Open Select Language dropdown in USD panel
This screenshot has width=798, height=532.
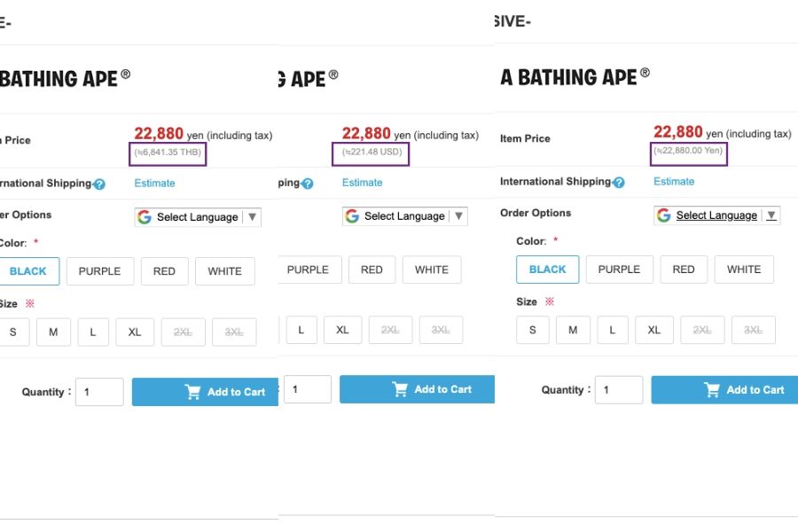point(405,216)
